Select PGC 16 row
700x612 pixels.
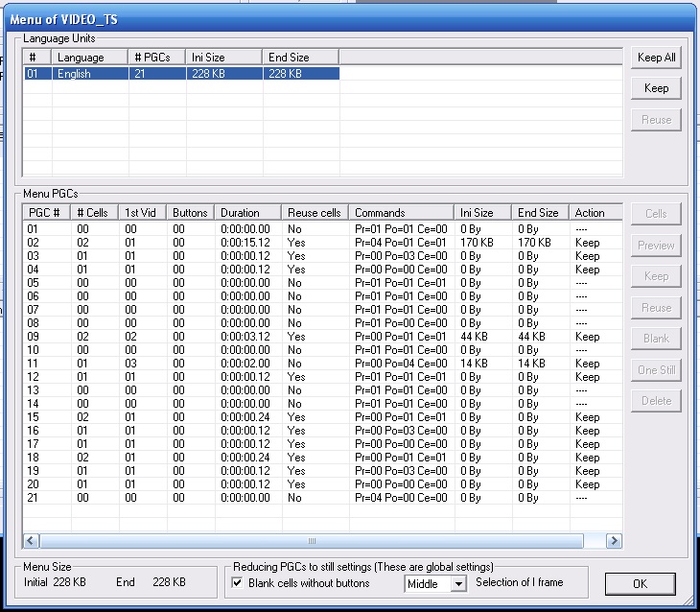click(323, 430)
